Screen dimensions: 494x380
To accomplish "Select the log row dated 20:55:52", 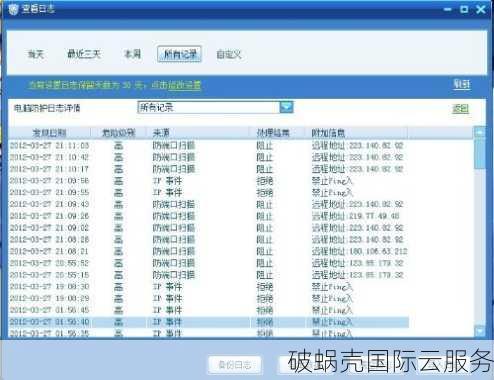I will 209,263.
